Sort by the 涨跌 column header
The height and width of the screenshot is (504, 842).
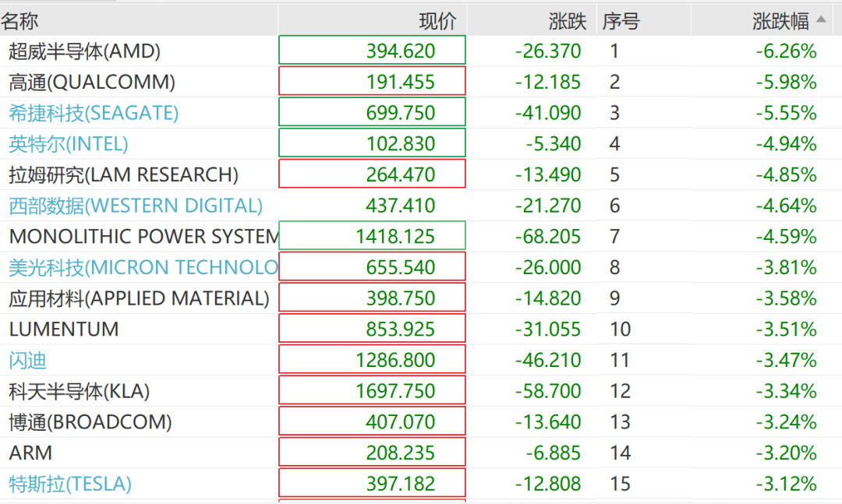[x=567, y=21]
